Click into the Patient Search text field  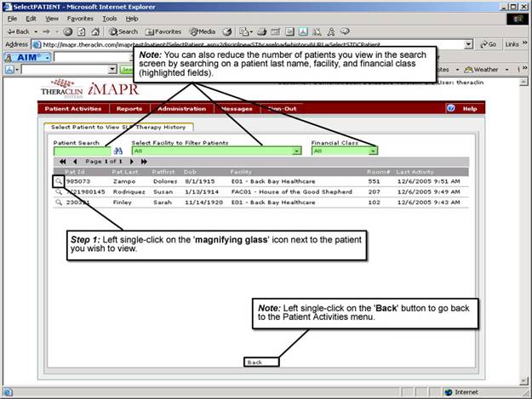point(82,151)
